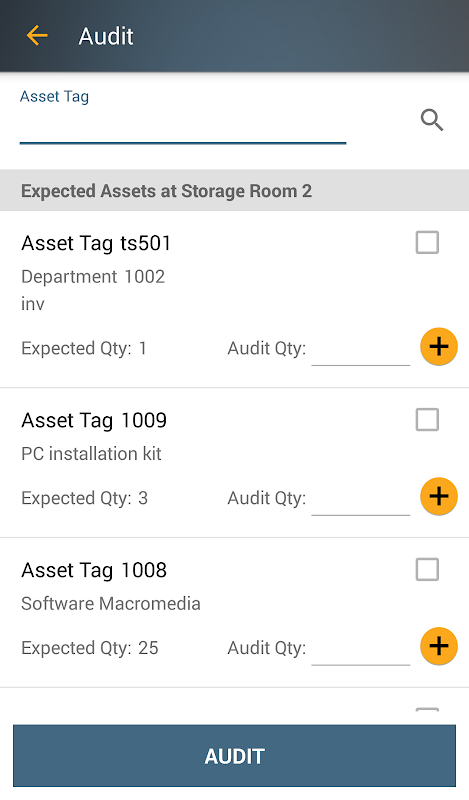Select the PC installation kit description text

tap(91, 454)
